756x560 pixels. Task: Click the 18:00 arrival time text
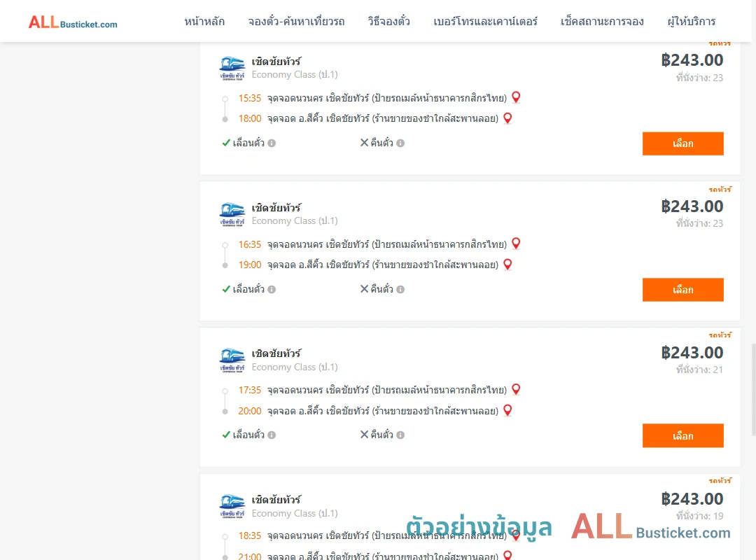click(250, 119)
